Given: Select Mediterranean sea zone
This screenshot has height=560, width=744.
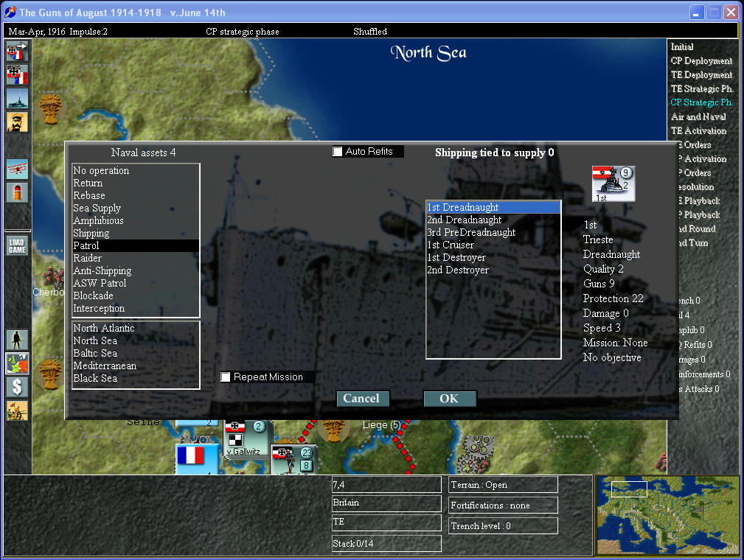Looking at the screenshot, I should coord(136,365).
